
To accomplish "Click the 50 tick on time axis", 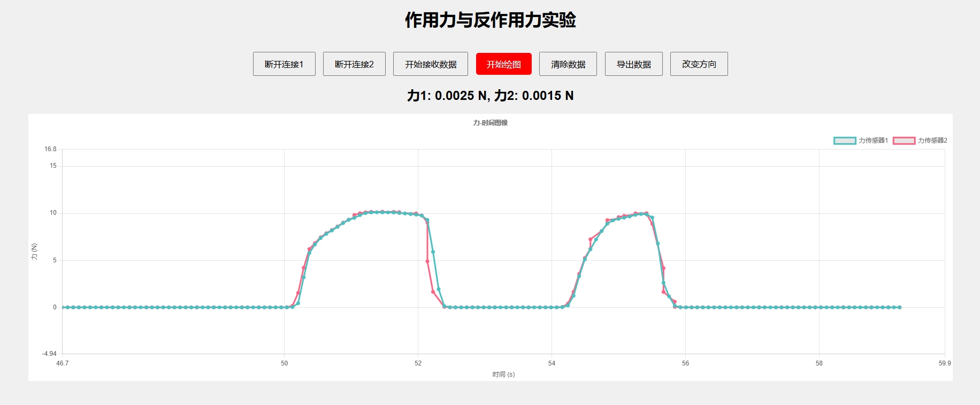I will coord(284,363).
